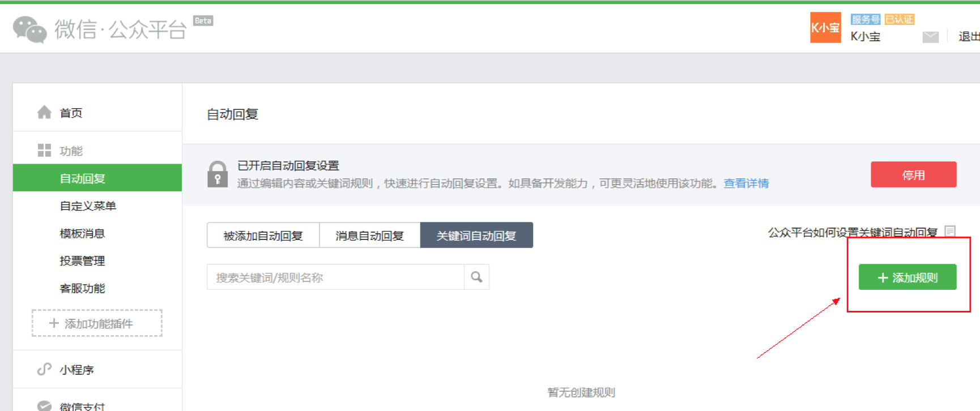Click the lock icon in the auto-reply banner
Viewport: 980px width, 411px height.
point(218,174)
